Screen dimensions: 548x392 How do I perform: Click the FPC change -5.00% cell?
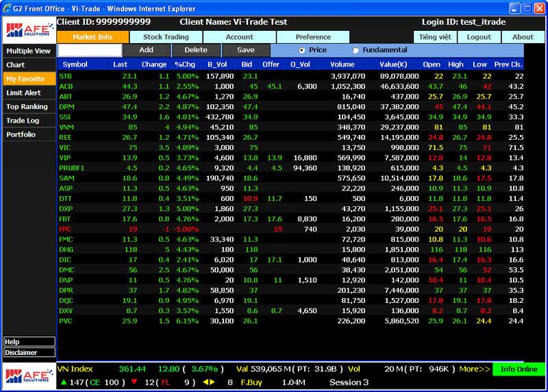pyautogui.click(x=186, y=229)
